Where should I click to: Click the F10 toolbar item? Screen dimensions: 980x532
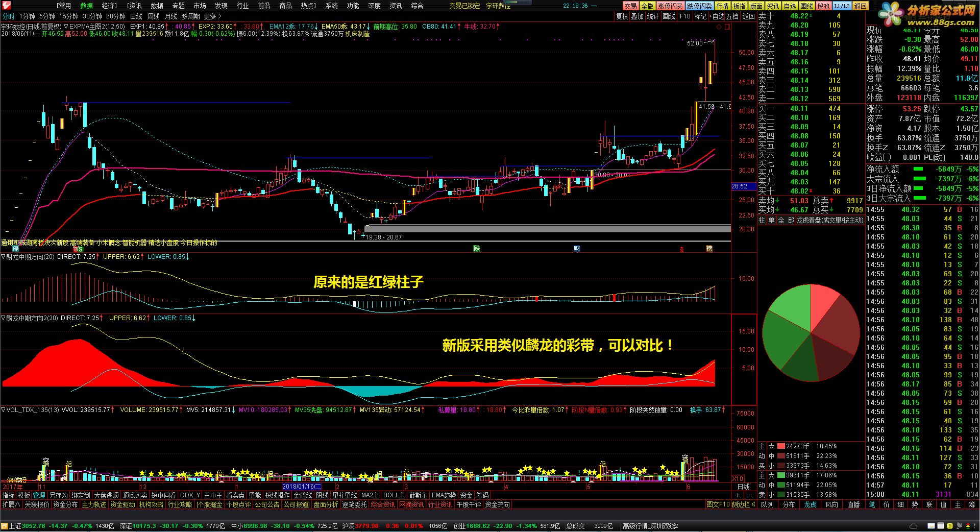tap(685, 16)
